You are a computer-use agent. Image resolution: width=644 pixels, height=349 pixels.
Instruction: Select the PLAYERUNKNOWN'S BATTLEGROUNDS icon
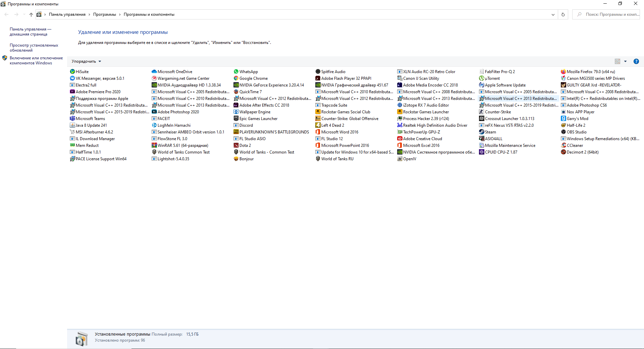pos(236,132)
